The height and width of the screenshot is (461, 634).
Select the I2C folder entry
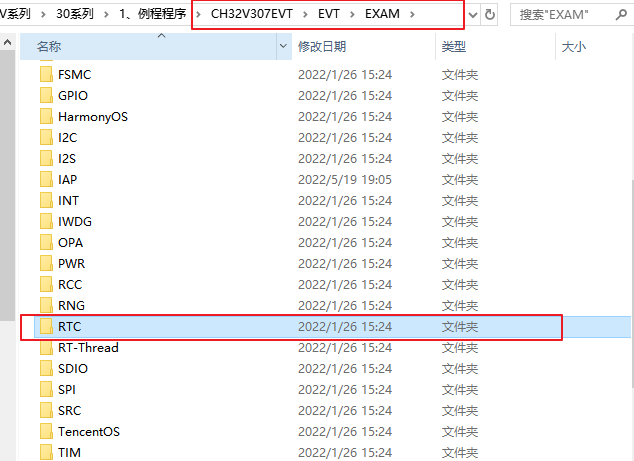[67, 138]
